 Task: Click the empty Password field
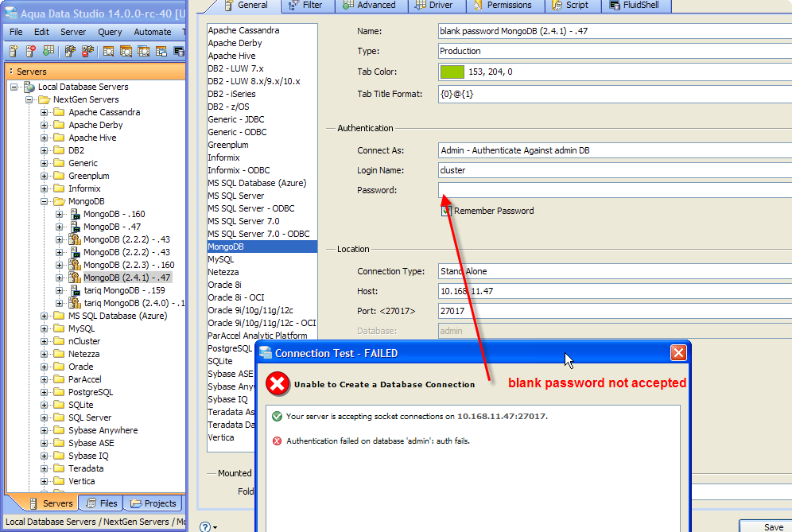pyautogui.click(x=615, y=191)
